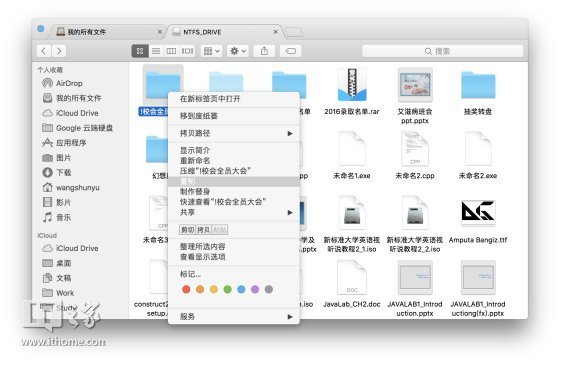Choose 查看显示选项 from context menu
Screen dimensions: 561x366
(x=234, y=257)
